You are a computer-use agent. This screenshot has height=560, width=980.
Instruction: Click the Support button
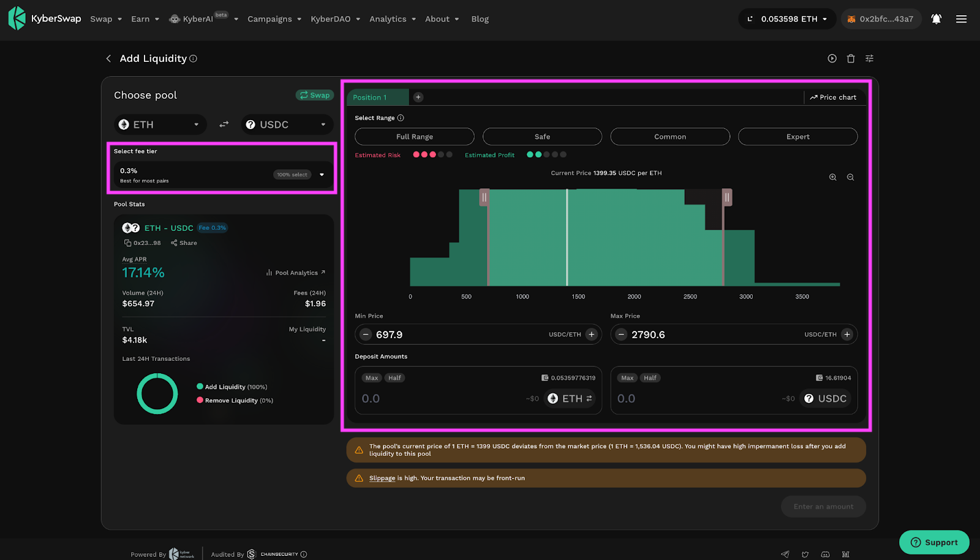934,542
